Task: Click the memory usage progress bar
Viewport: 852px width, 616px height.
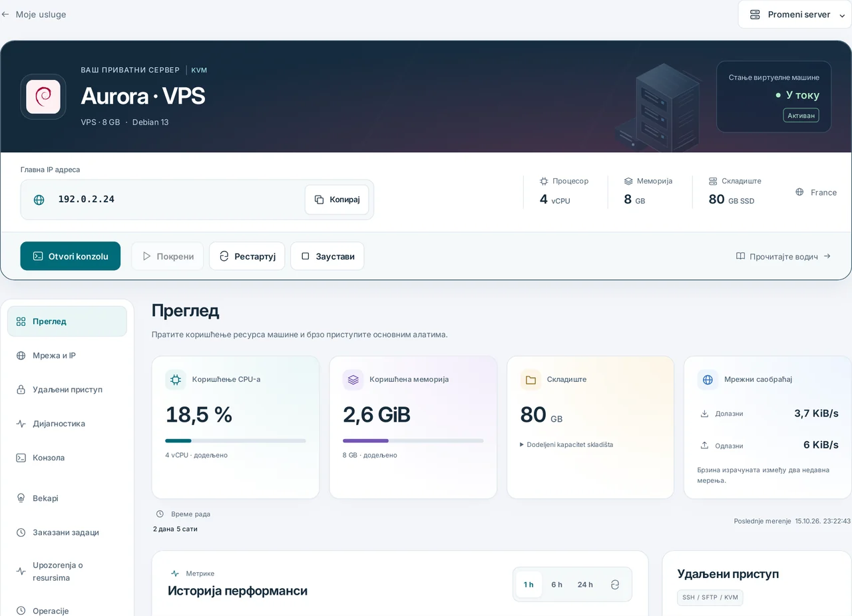Action: [413, 440]
